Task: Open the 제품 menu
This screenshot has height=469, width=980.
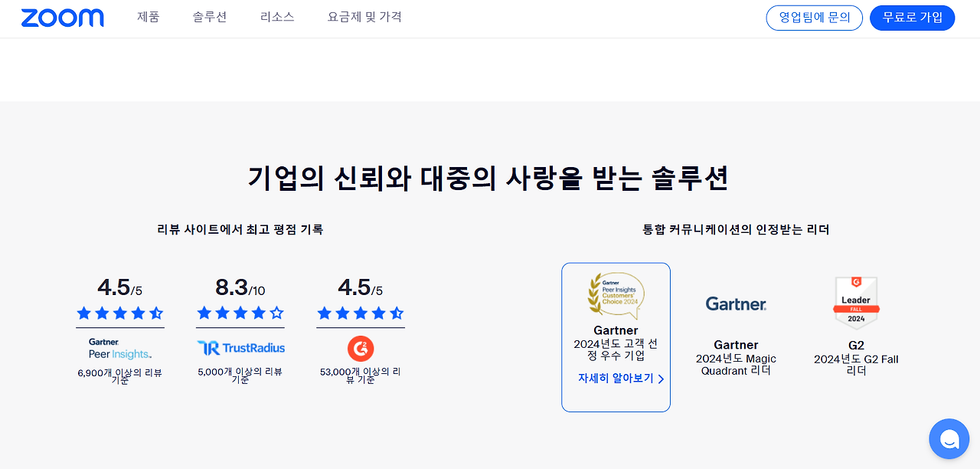Action: (149, 17)
